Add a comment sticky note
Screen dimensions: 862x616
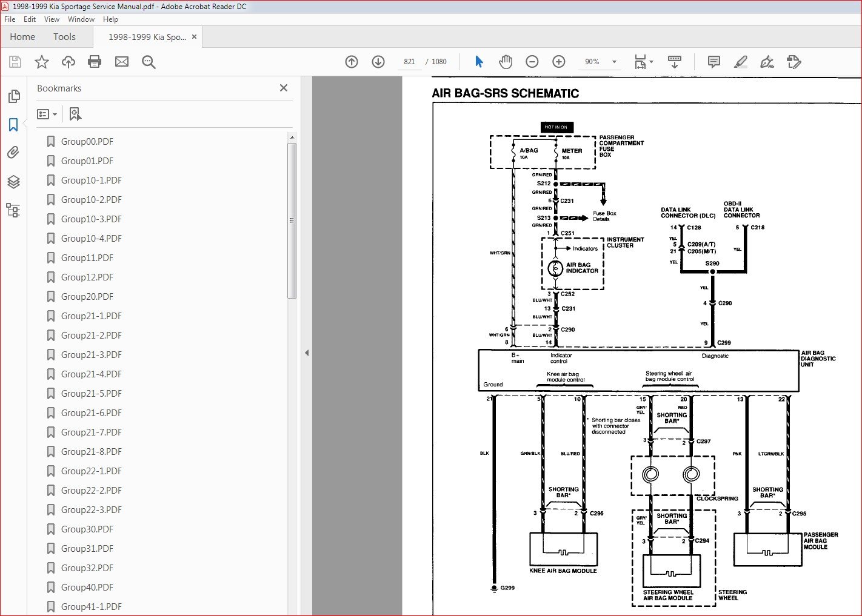(x=714, y=62)
